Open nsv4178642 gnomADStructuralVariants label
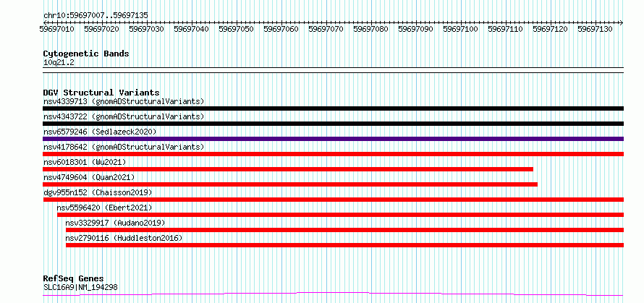Screen dimensions: 644x303 click(124, 147)
